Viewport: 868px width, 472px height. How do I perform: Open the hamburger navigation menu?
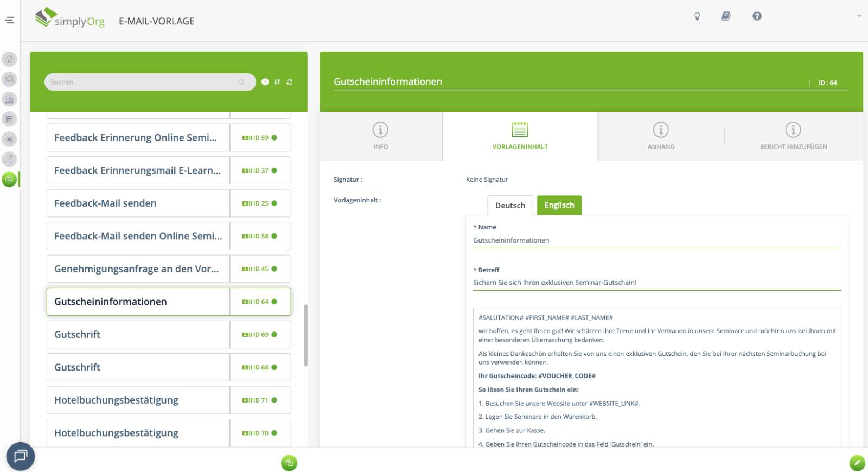coord(9,20)
